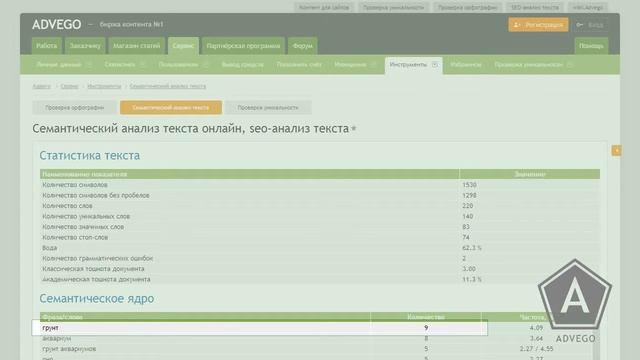Expand the Пользователи submenu arrow
The image size is (640, 360).
pos(205,64)
